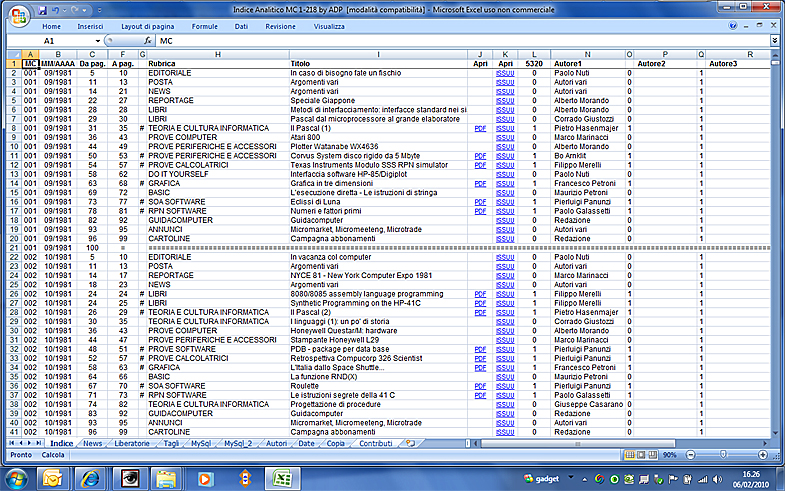Select column H header
The width and height of the screenshot is (785, 491).
218,54
